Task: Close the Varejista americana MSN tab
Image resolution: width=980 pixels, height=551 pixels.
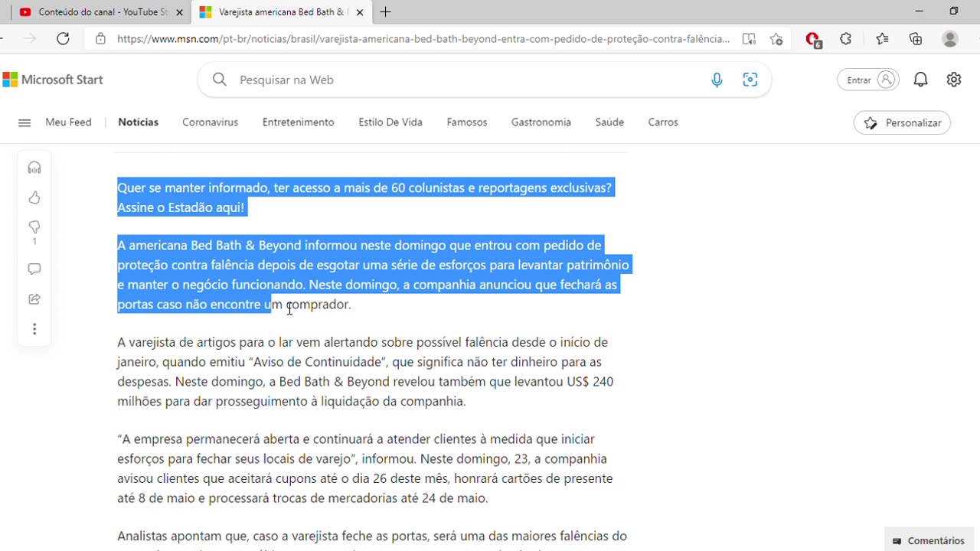Action: [x=360, y=12]
